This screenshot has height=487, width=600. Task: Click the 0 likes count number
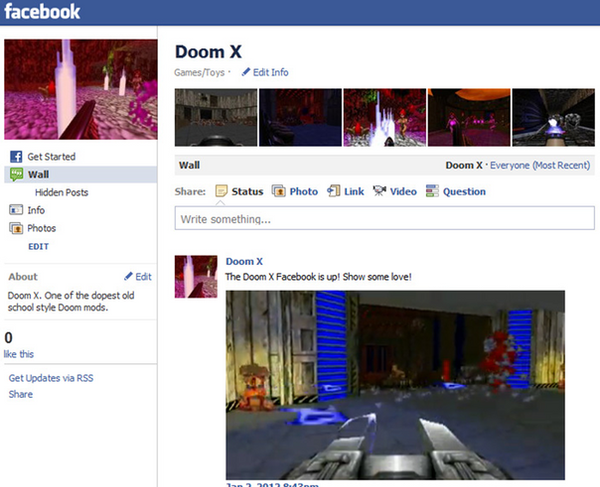pos(8,338)
